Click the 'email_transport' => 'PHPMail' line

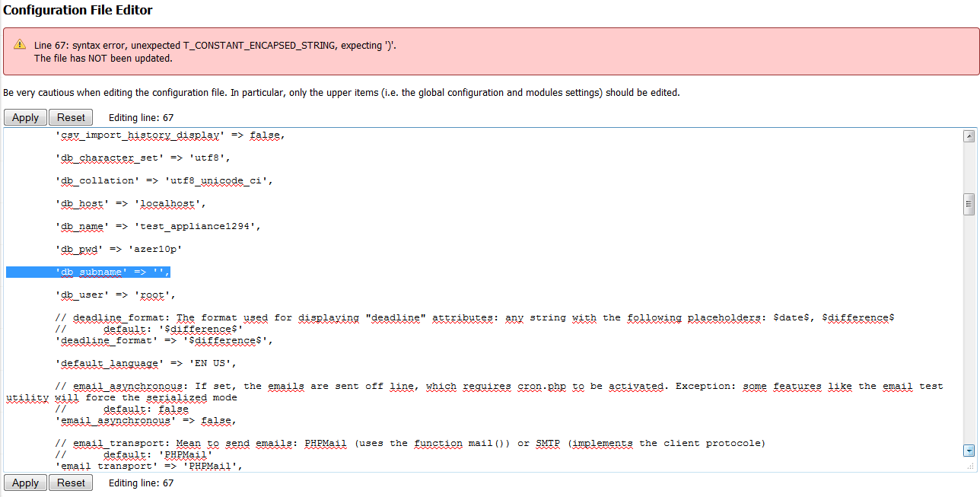click(x=149, y=466)
